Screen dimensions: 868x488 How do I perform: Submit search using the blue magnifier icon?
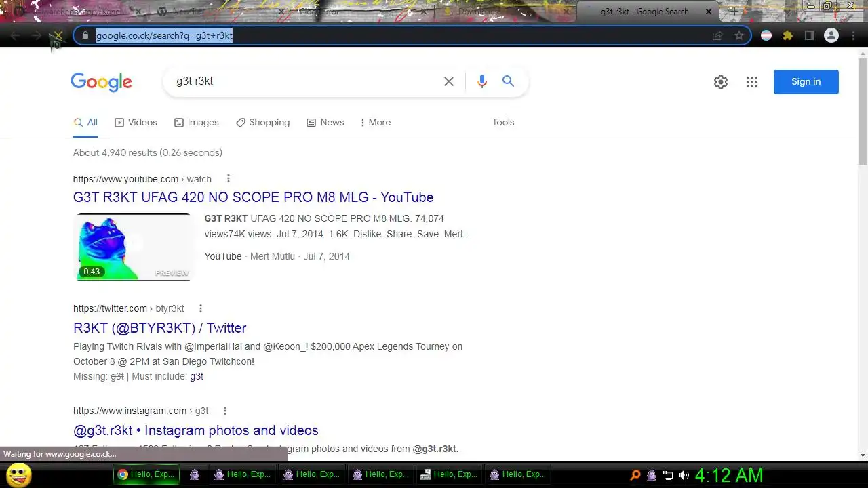coord(508,81)
